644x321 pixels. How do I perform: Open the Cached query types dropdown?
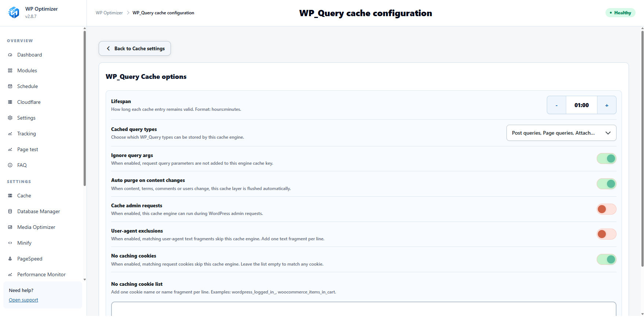561,133
